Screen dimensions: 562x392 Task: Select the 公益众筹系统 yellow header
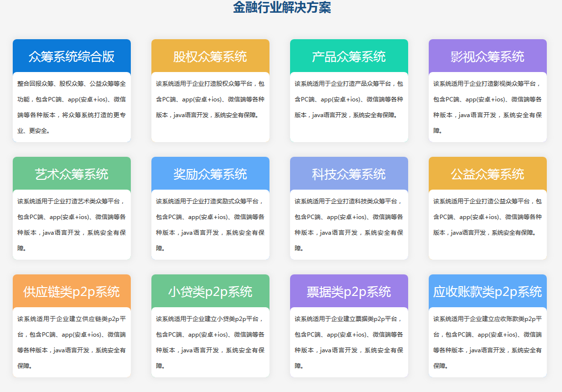point(488,174)
